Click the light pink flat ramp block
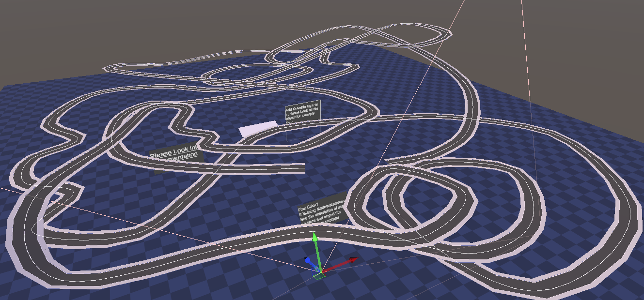This screenshot has height=300, width=644. [x=257, y=129]
